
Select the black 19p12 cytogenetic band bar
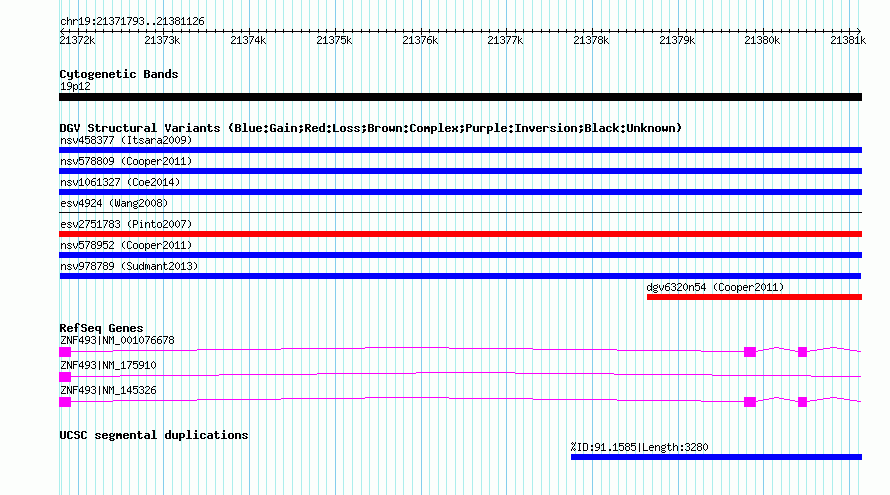460,97
